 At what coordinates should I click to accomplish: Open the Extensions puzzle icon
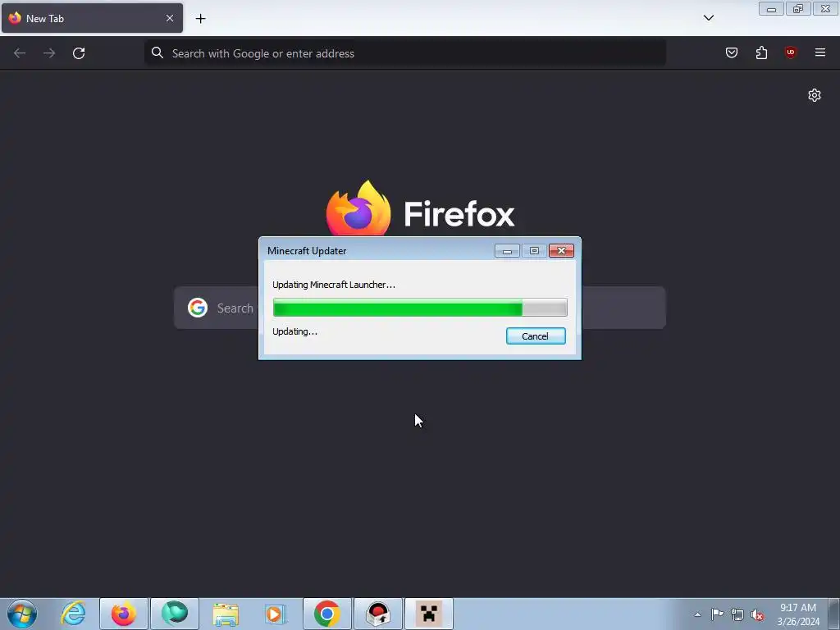pyautogui.click(x=761, y=52)
